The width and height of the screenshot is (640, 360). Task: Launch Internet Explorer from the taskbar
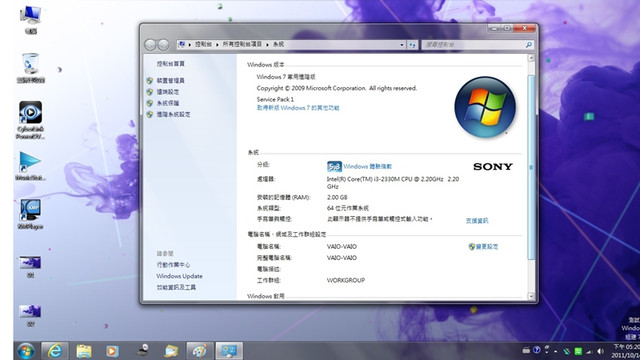pyautogui.click(x=55, y=351)
